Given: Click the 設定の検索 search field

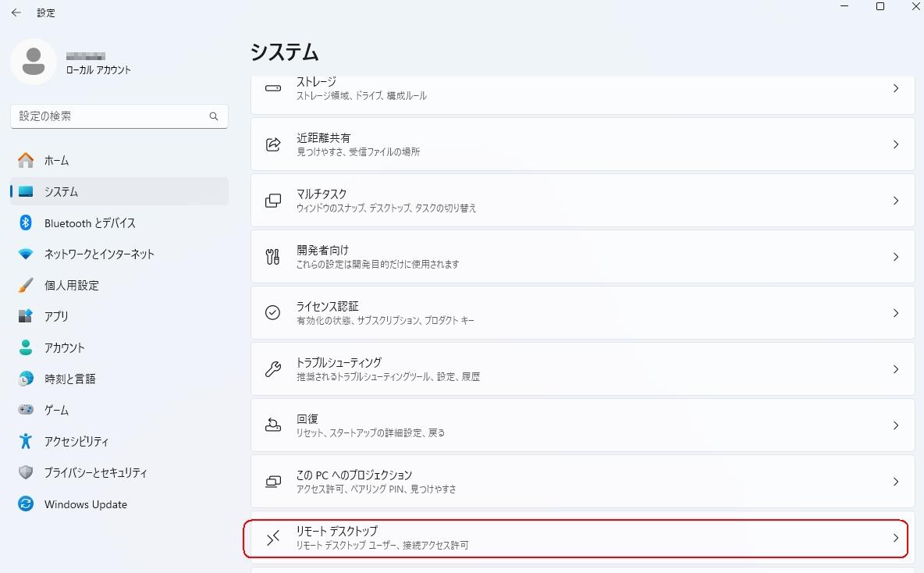Looking at the screenshot, I should click(119, 116).
